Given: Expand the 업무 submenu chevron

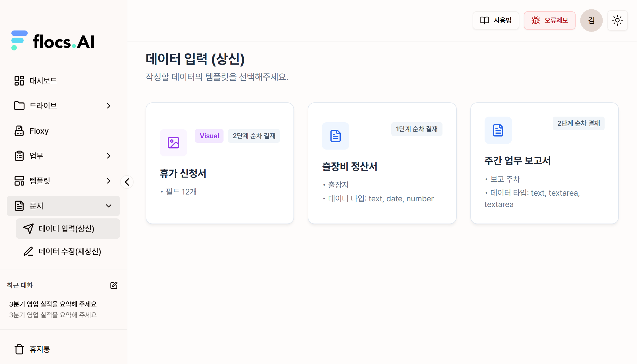Looking at the screenshot, I should [109, 156].
